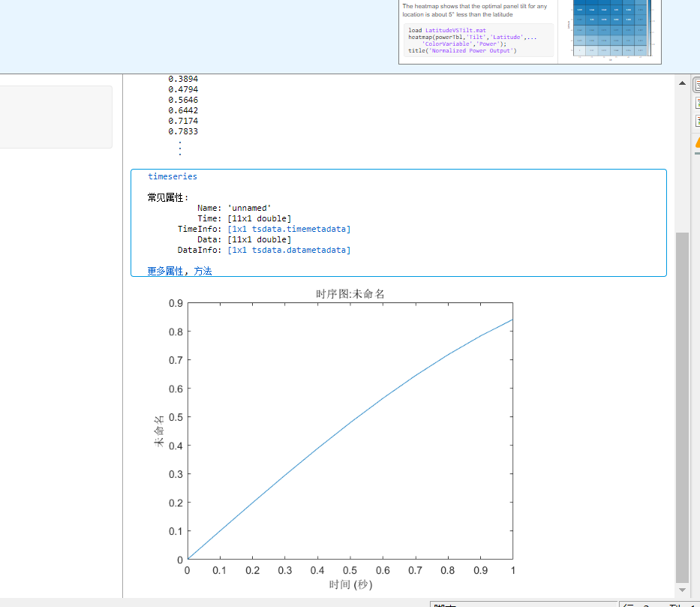The height and width of the screenshot is (607, 700).
Task: Click the y-axis tick label 0.9
Action: click(176, 303)
